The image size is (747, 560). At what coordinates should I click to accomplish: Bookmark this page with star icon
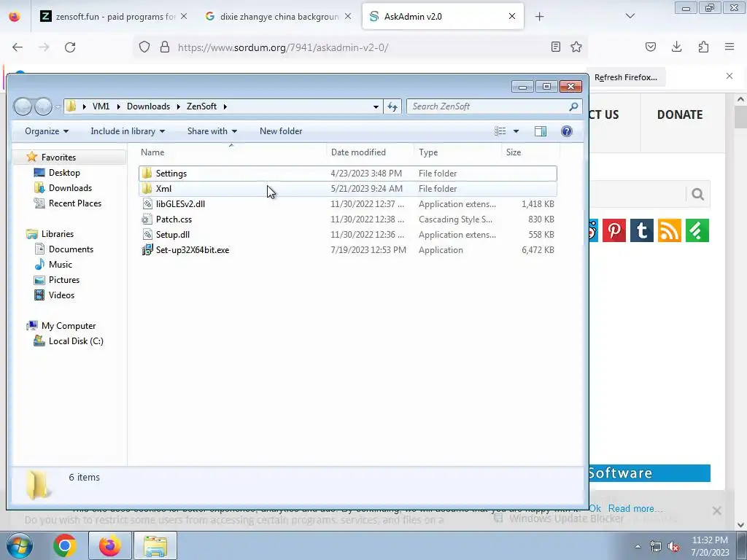(576, 47)
